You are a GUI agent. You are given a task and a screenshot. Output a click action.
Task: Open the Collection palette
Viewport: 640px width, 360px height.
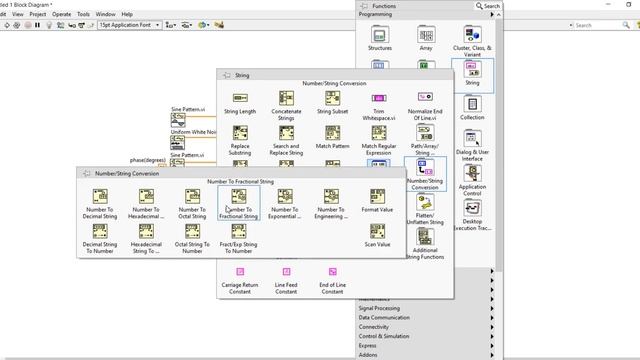472,108
